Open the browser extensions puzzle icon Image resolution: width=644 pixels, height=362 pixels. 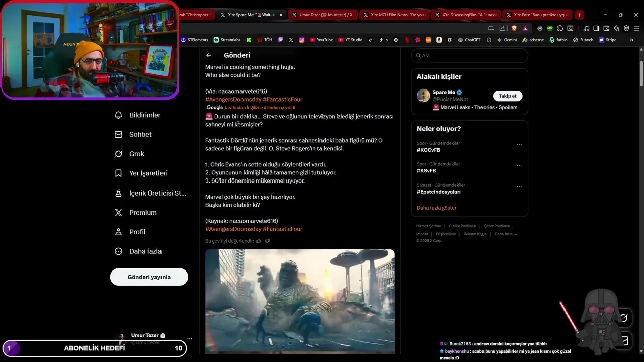click(x=560, y=28)
